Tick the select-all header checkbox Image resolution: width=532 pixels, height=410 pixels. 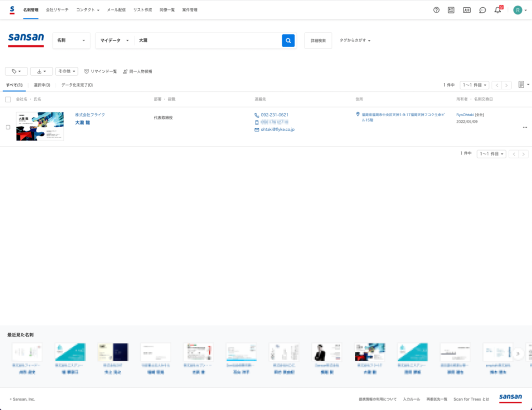pyautogui.click(x=8, y=99)
